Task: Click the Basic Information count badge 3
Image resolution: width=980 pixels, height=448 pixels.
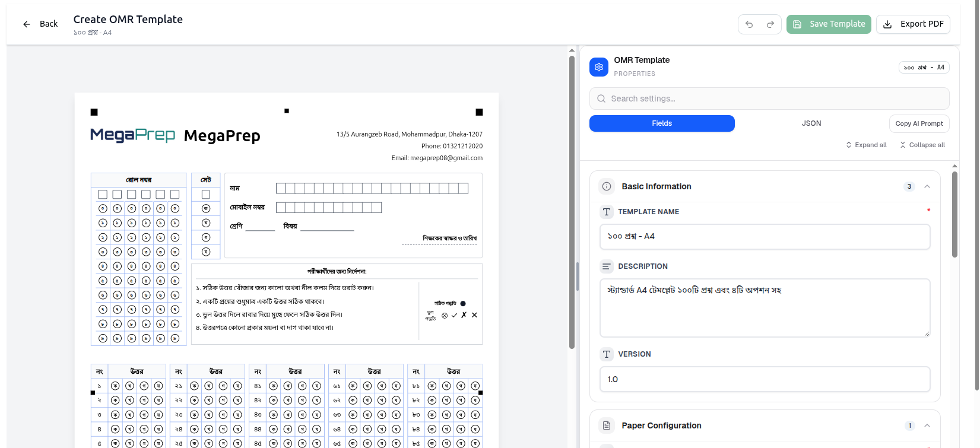Action: 909,186
